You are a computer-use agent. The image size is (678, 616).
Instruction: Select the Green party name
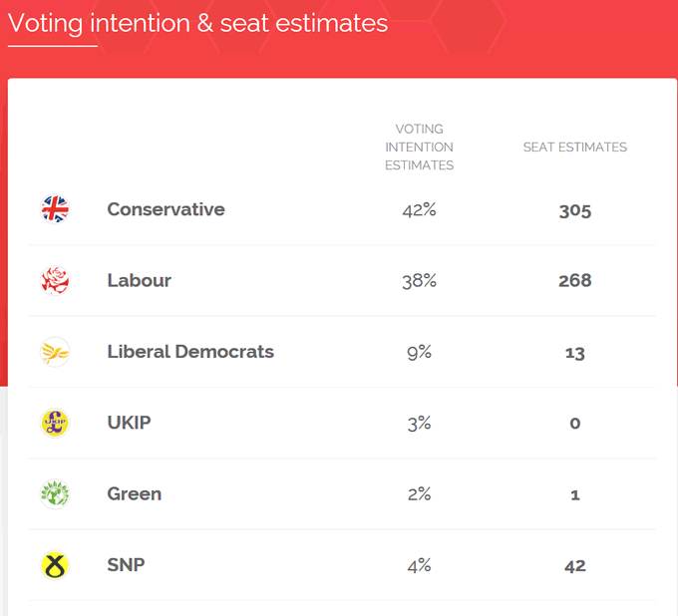[134, 494]
